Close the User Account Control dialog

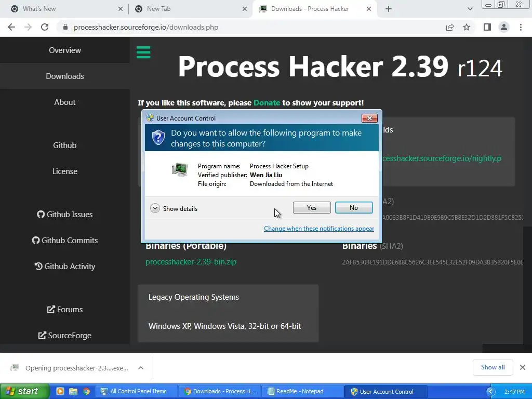click(369, 118)
